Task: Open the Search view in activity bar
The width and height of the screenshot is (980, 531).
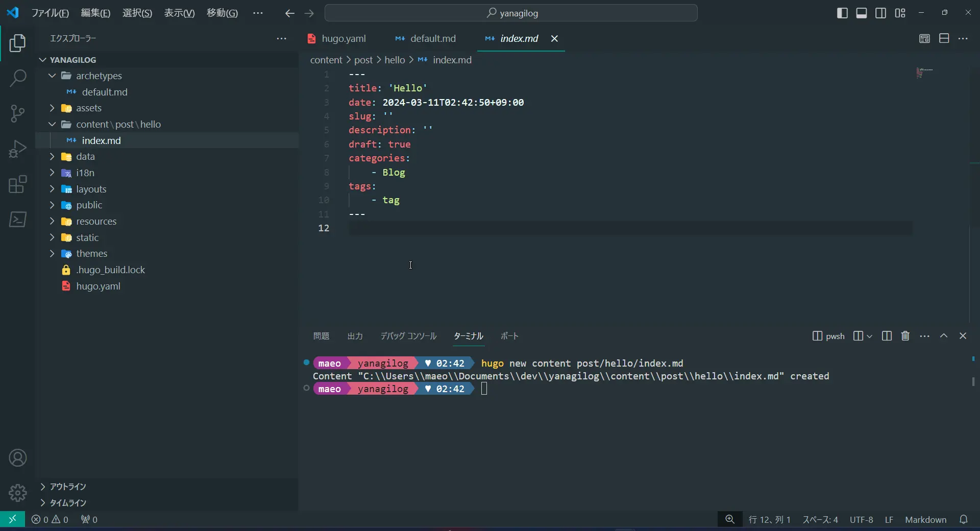Action: 18,78
